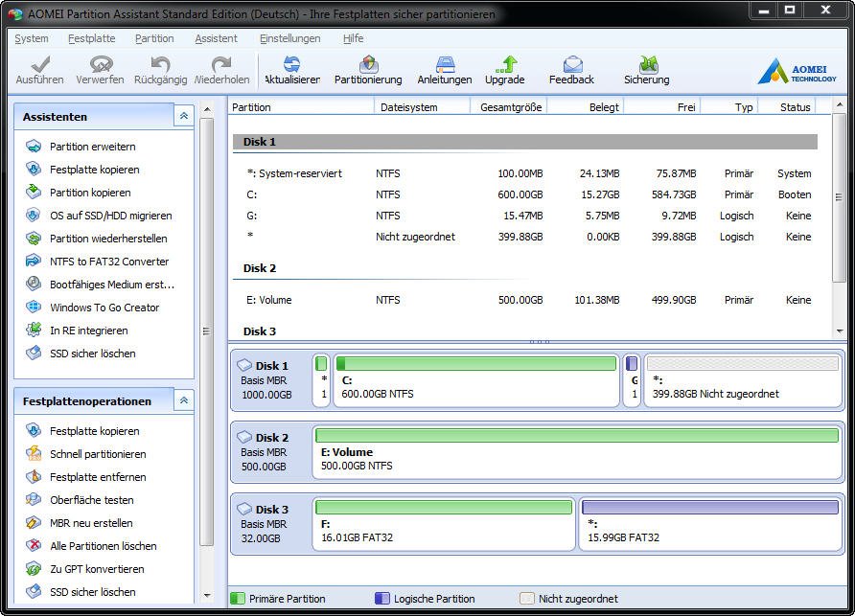The image size is (855, 616).
Task: Click the Schnell partitionieren icon
Action: tap(34, 453)
